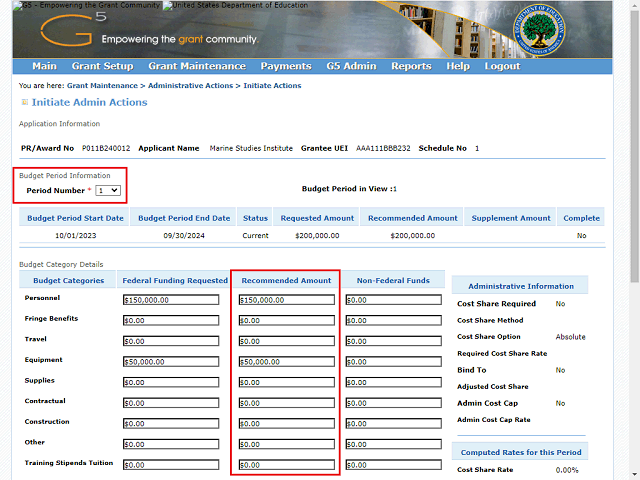Open the G5 Admin menu
The width and height of the screenshot is (640, 480).
351,66
